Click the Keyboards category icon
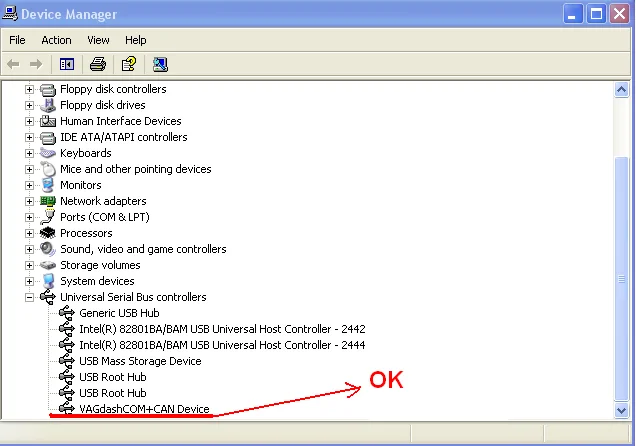 (x=48, y=153)
